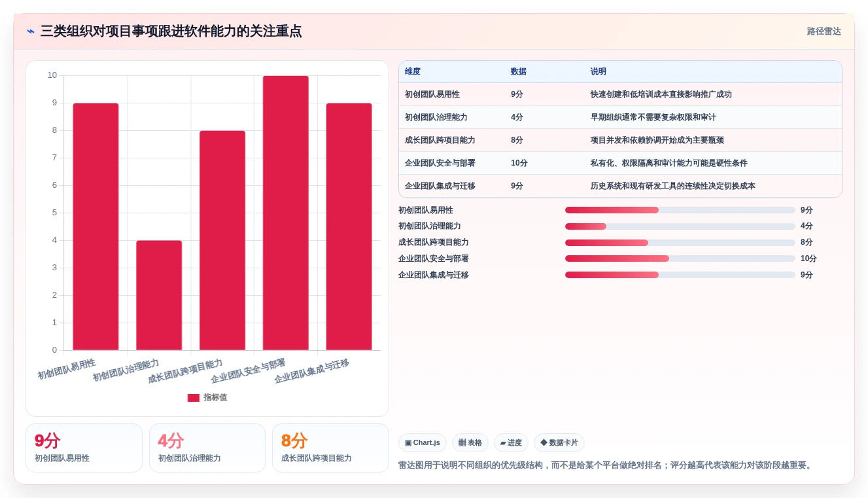This screenshot has width=868, height=498.
Task: Click the footnote text starting with 雷达图用于说明
Action: coord(606,465)
